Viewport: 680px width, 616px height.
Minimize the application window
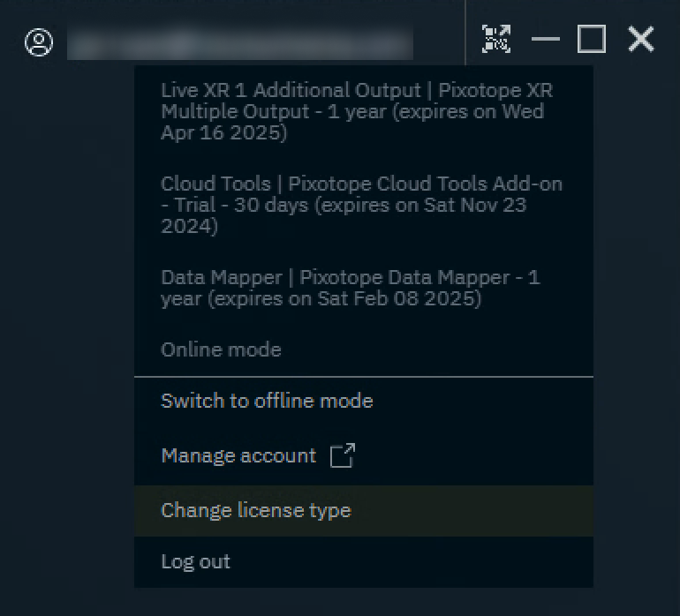click(x=546, y=40)
